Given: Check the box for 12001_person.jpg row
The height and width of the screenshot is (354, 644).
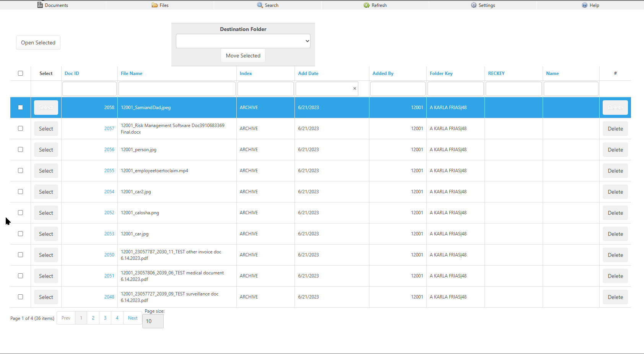Looking at the screenshot, I should pos(21,150).
